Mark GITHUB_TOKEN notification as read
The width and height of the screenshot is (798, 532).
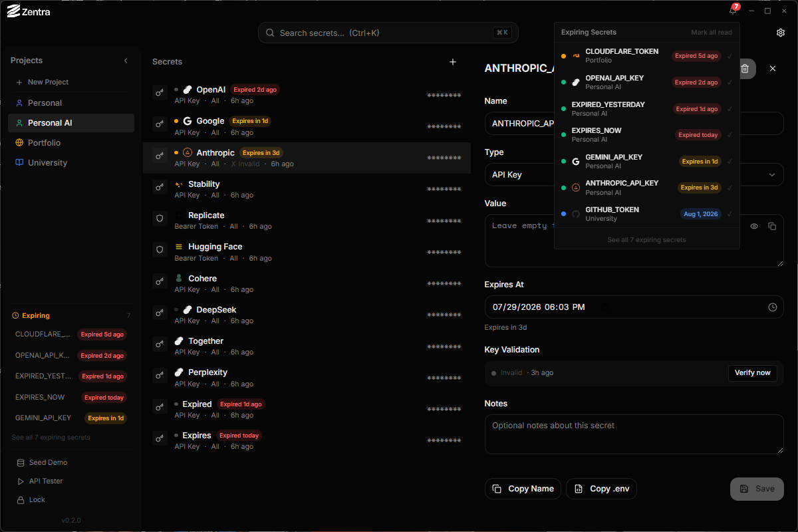(730, 213)
